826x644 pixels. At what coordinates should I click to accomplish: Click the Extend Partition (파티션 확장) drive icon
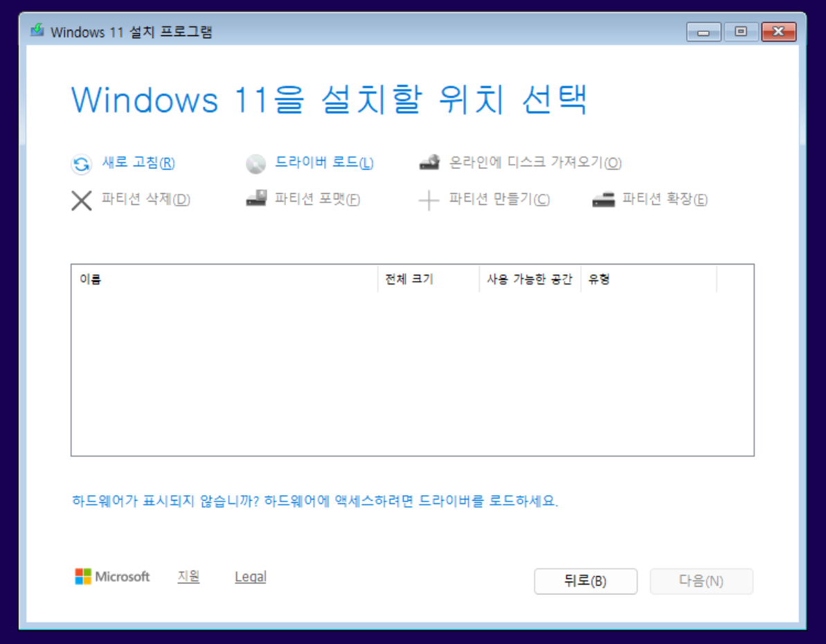pyautogui.click(x=604, y=199)
